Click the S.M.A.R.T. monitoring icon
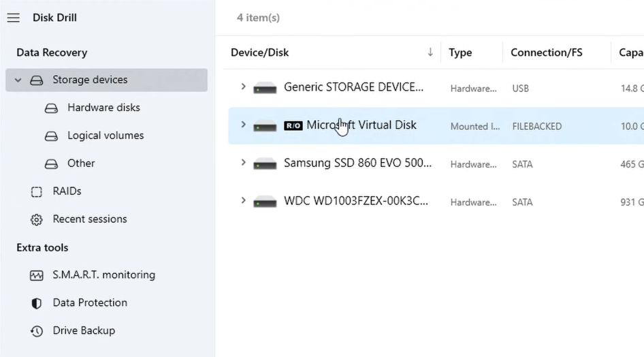This screenshot has width=644, height=357. tap(37, 275)
